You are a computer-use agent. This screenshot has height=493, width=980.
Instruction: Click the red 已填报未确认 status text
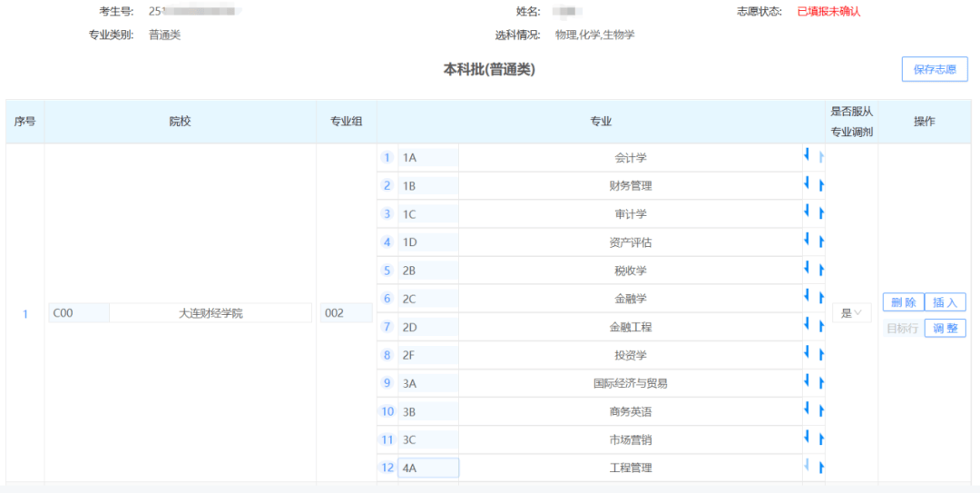coord(828,11)
